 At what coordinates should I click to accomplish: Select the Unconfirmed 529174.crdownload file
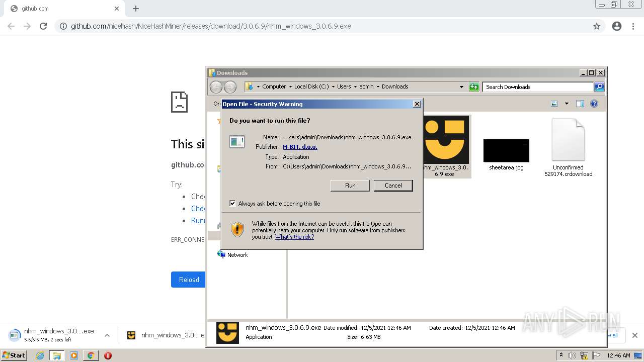(568, 147)
